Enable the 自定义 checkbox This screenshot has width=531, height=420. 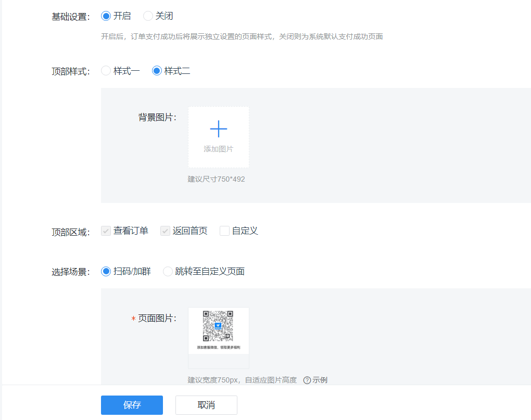coord(225,231)
